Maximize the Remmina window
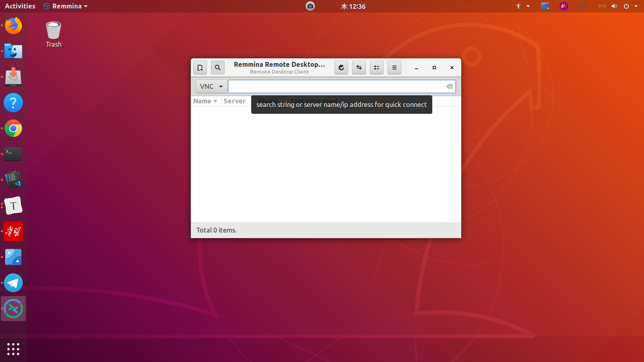 coord(434,68)
